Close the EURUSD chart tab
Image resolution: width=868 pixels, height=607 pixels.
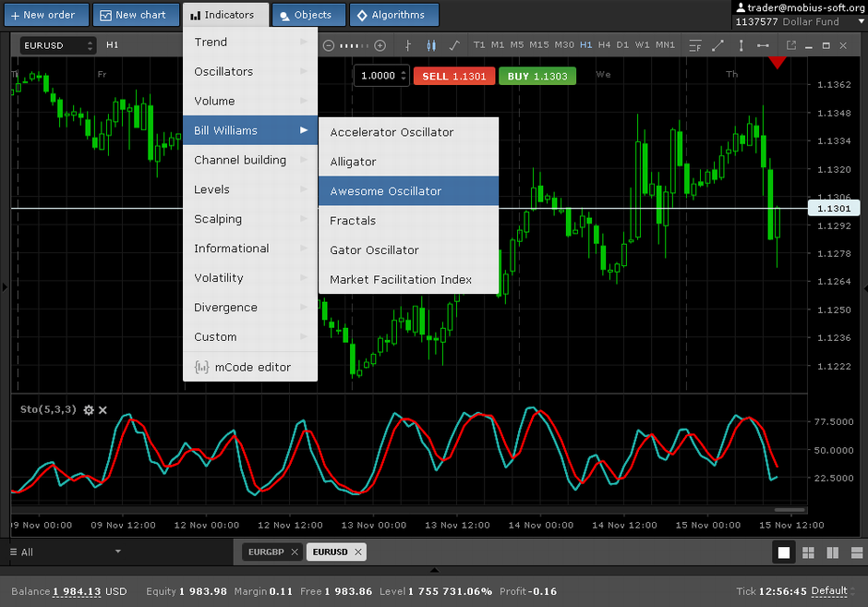coord(358,552)
